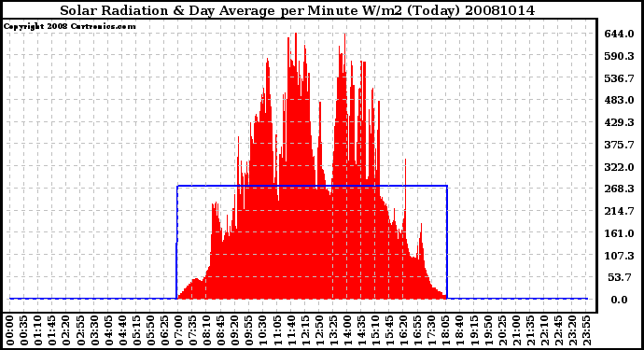The image size is (644, 350).
Task: Click the 01:45 time label
Action: [x=52, y=330]
